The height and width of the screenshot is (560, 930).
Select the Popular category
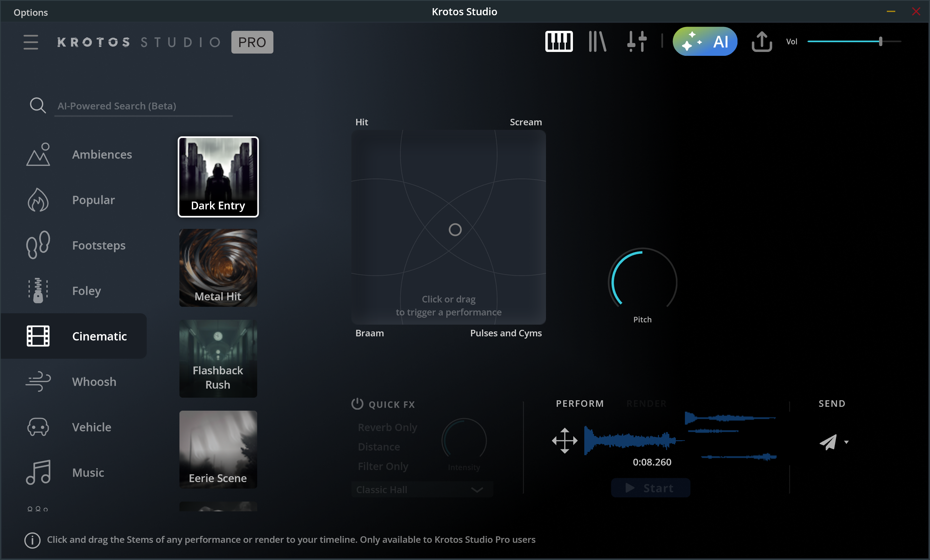74,200
